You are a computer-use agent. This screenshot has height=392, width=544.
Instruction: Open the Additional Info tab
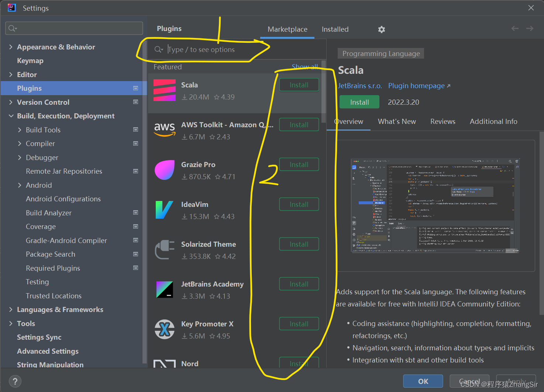coord(493,121)
